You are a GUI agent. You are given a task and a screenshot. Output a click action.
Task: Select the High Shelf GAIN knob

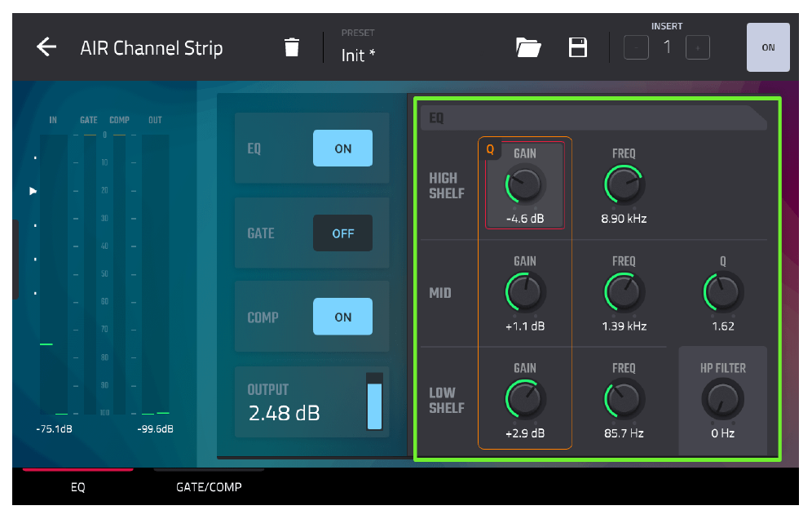click(525, 184)
